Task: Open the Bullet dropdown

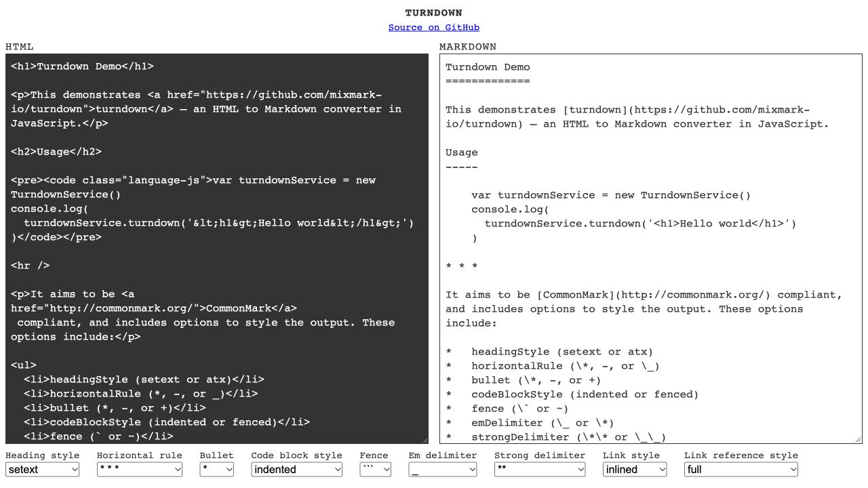Action: pyautogui.click(x=217, y=469)
